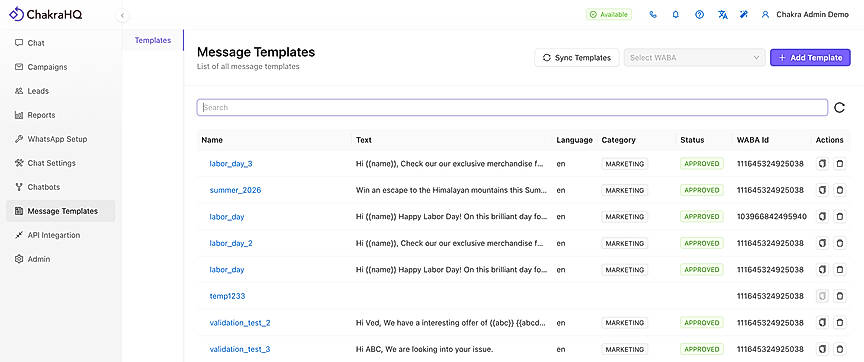Focus the template Search field
The width and height of the screenshot is (864, 362).
(512, 107)
